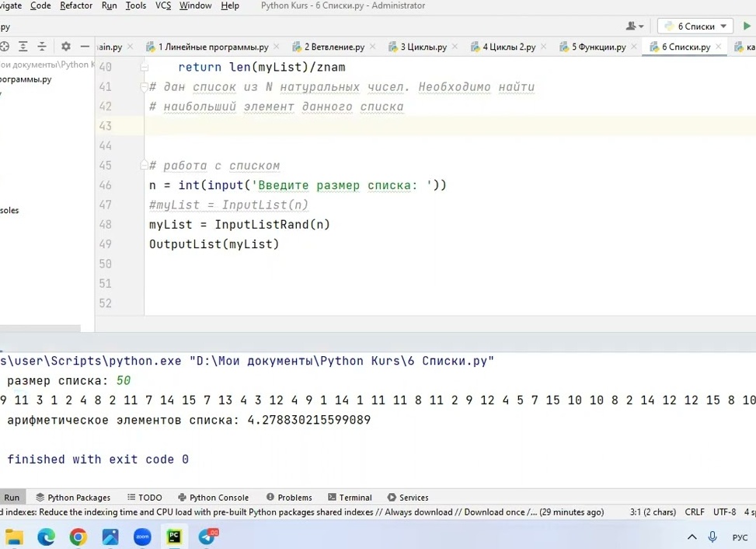
Task: Collapse the comment block at line 41
Action: click(x=144, y=87)
